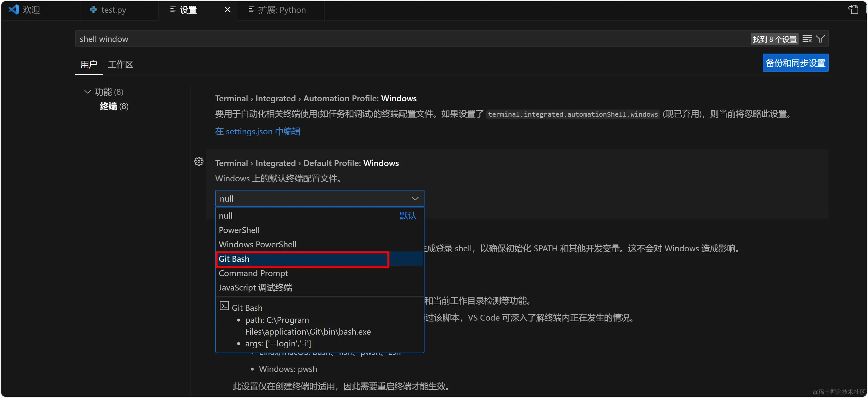
Task: Click the shell window search field
Action: 236,38
